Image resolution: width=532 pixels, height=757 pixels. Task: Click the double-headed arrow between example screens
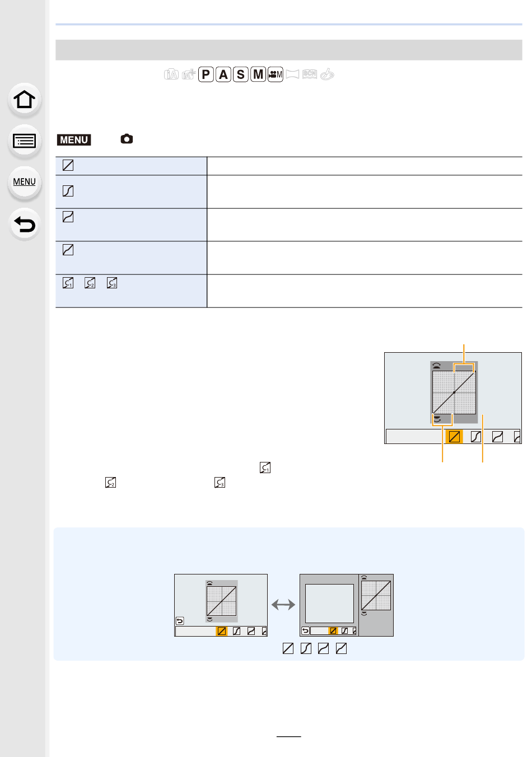pyautogui.click(x=283, y=605)
